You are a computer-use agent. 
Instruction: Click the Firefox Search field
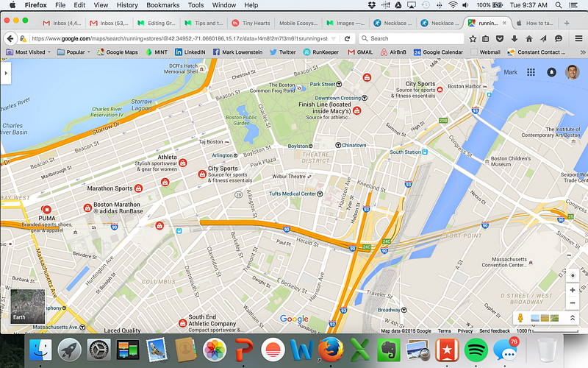(411, 38)
